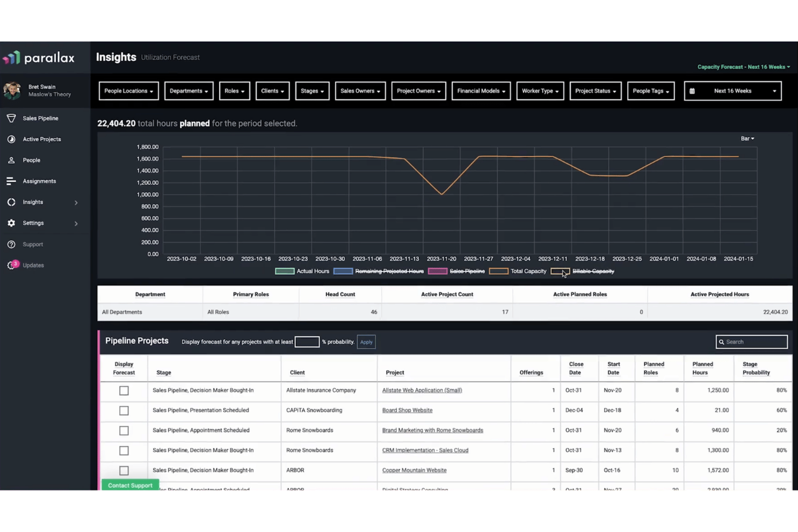Click the probability percentage input field
The image size is (798, 532).
307,342
